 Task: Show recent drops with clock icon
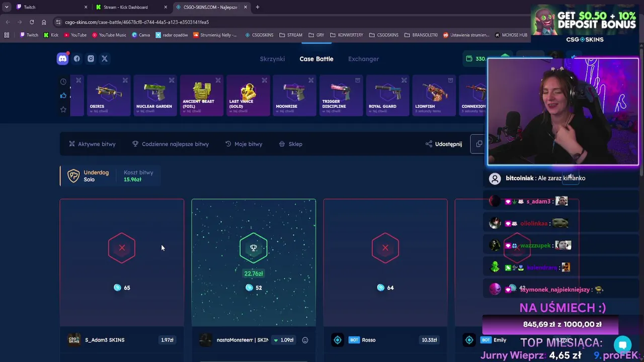click(63, 81)
